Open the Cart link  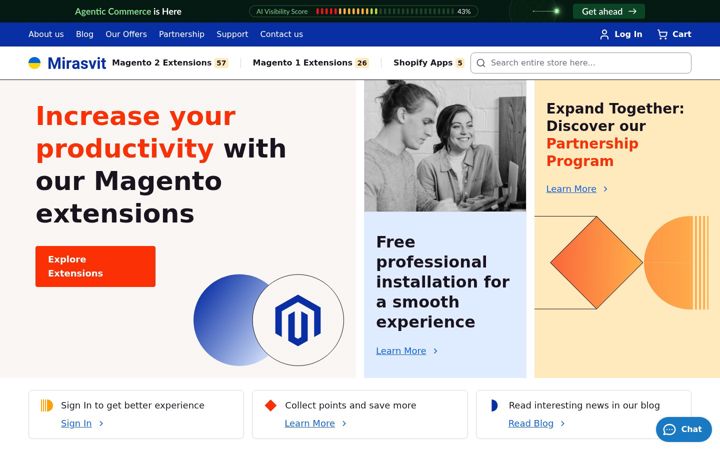(674, 34)
